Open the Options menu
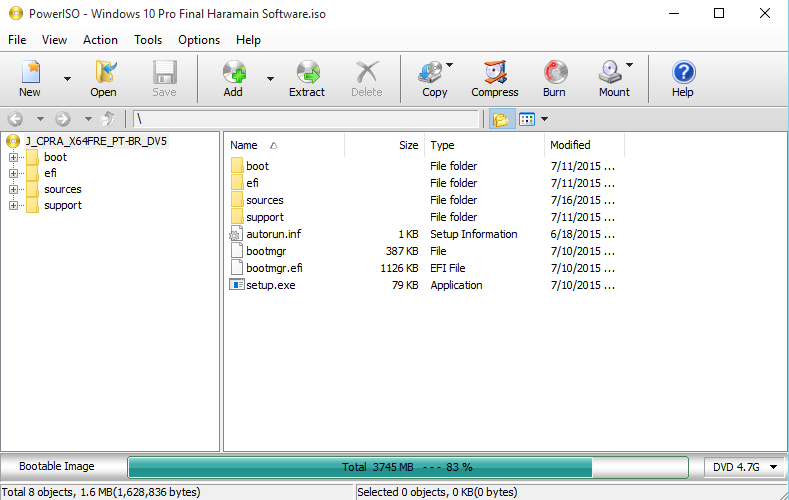789x500 pixels. click(x=199, y=40)
